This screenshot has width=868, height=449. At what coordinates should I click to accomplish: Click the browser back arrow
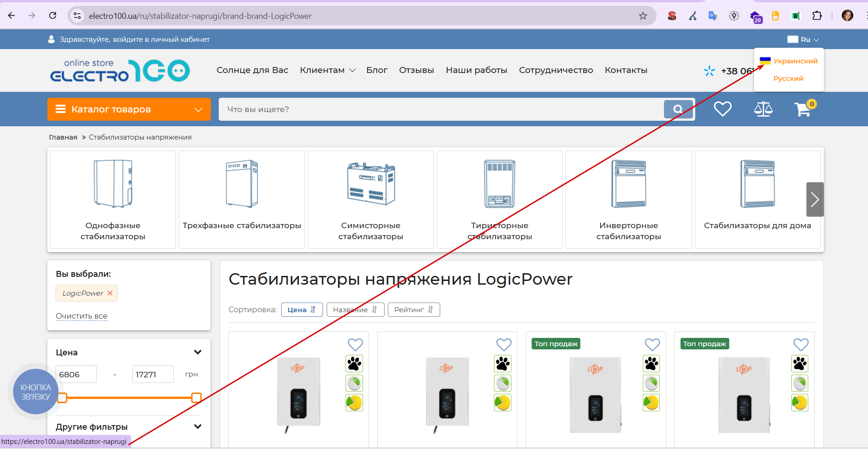click(11, 16)
